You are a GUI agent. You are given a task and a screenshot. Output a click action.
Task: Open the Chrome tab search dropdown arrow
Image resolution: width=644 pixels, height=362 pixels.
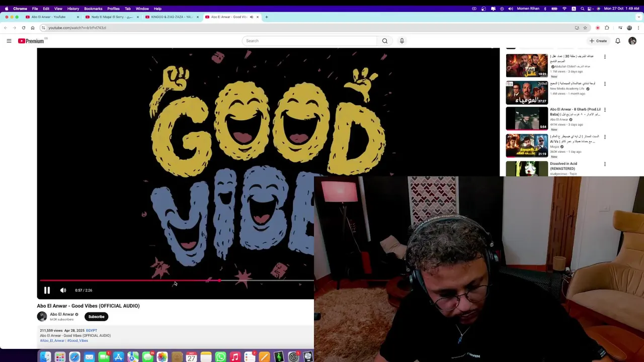click(639, 17)
